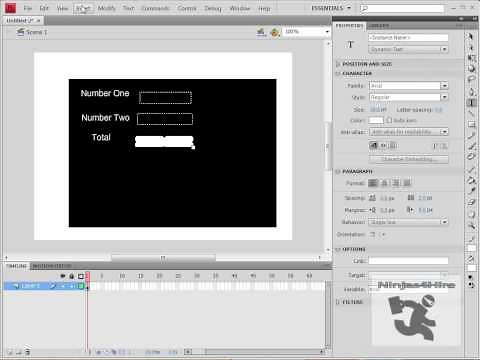The height and width of the screenshot is (360, 480).
Task: Open the Edit menu
Action: click(x=44, y=8)
